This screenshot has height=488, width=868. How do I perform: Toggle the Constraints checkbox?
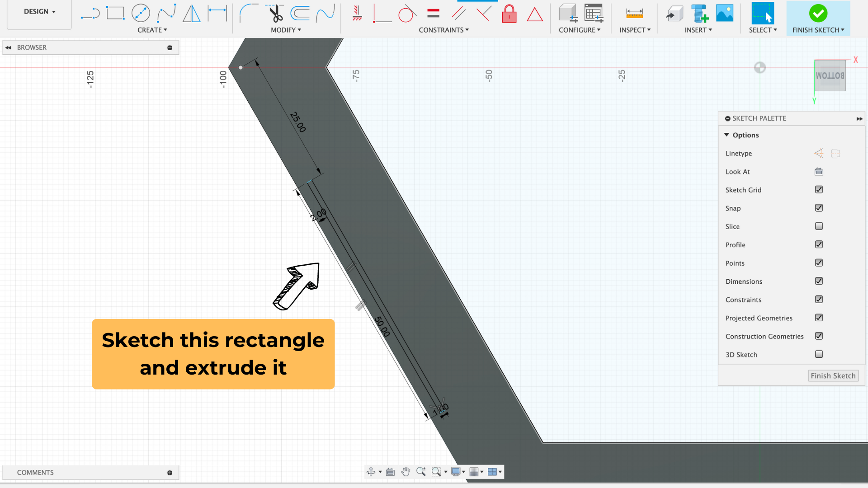pyautogui.click(x=819, y=300)
